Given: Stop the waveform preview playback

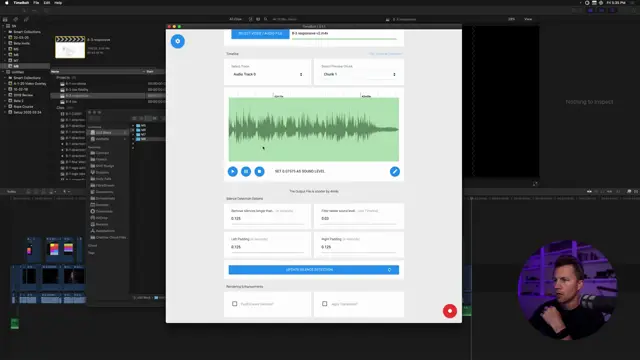Looking at the screenshot, I should [259, 171].
